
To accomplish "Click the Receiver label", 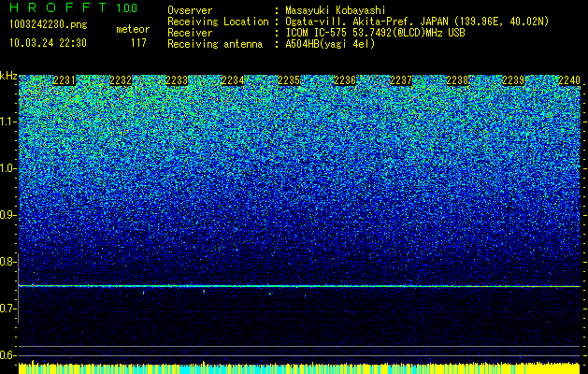I will (x=190, y=33).
